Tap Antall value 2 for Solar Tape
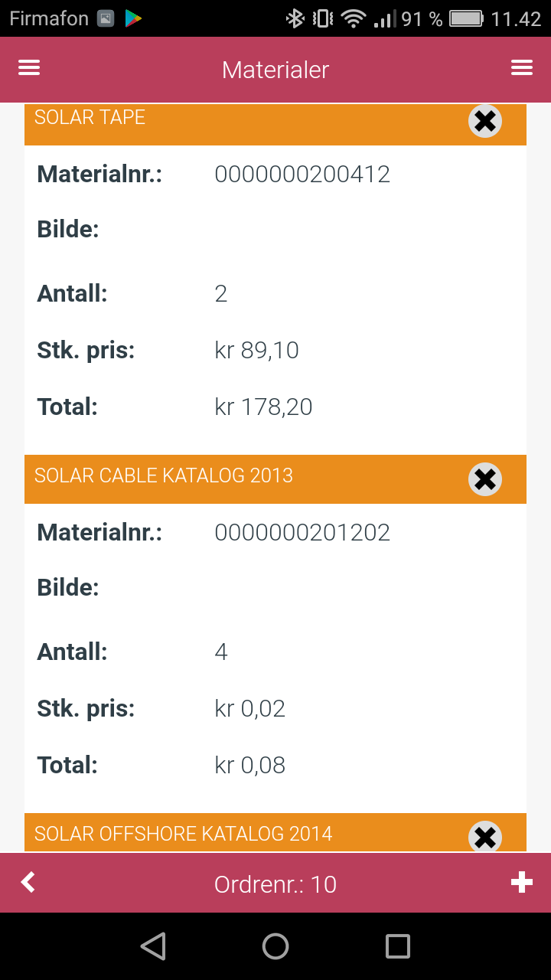The height and width of the screenshot is (980, 551). pos(221,294)
